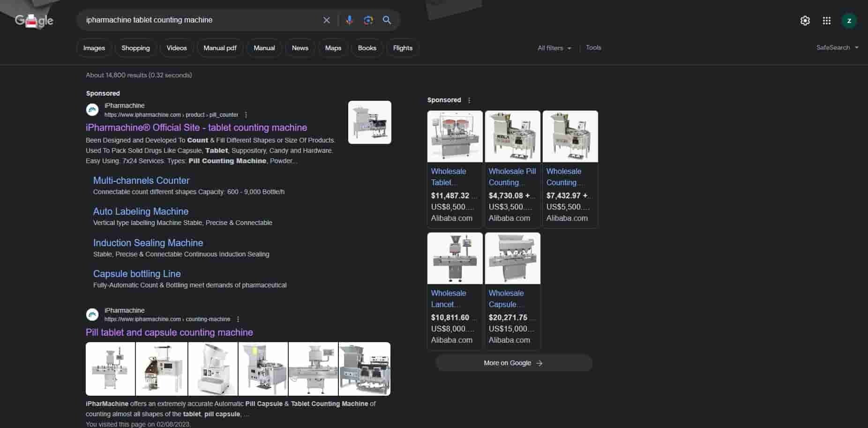Open the three-dot menu next to right Sponsored label
868x428 pixels.
469,100
